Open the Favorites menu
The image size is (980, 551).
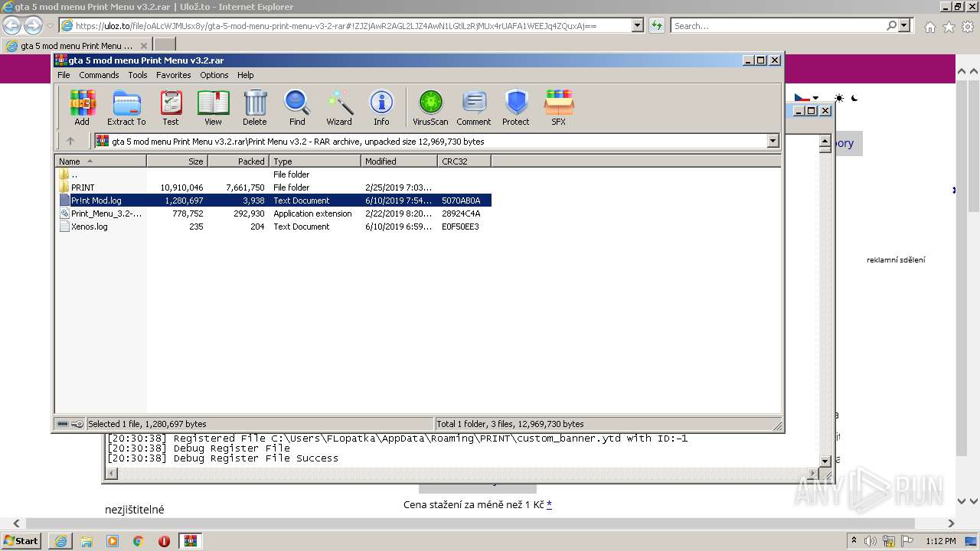(174, 75)
